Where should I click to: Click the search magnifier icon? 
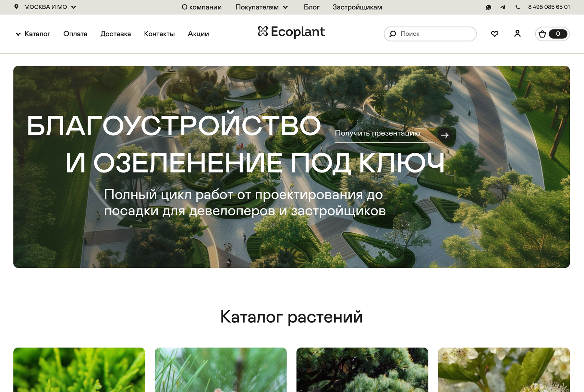tap(393, 34)
